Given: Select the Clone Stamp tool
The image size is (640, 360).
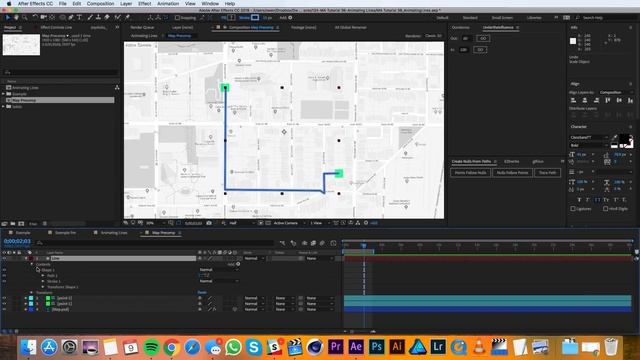Looking at the screenshot, I should point(98,18).
